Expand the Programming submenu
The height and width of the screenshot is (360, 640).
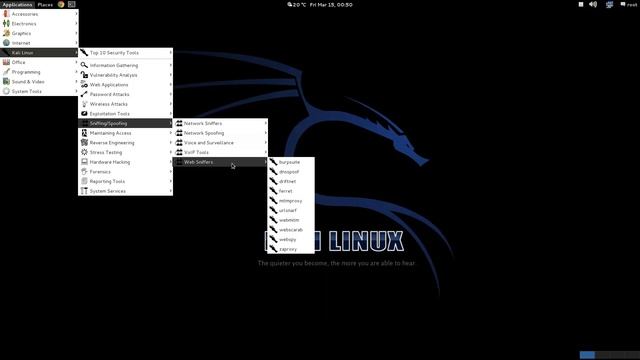[x=40, y=72]
